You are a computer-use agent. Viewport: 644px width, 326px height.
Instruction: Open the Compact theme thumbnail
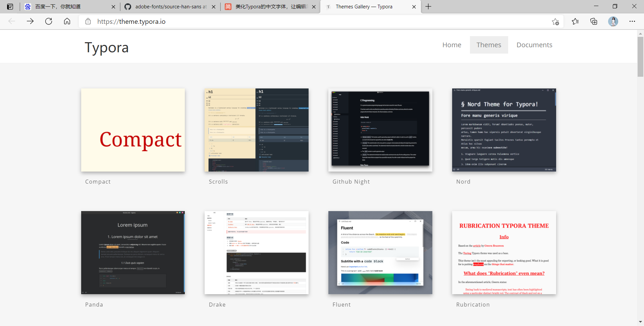[133, 130]
